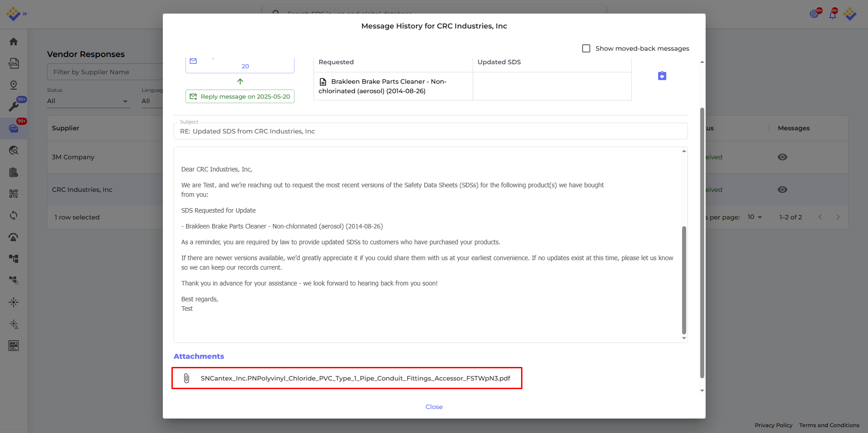This screenshot has width=868, height=433.
Task: Open the global search sidebar icon
Action: 14,150
